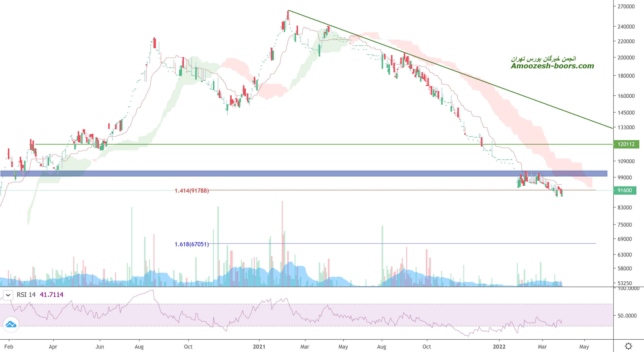Select the 1.414(91788) Fibonacci level label

click(192, 191)
